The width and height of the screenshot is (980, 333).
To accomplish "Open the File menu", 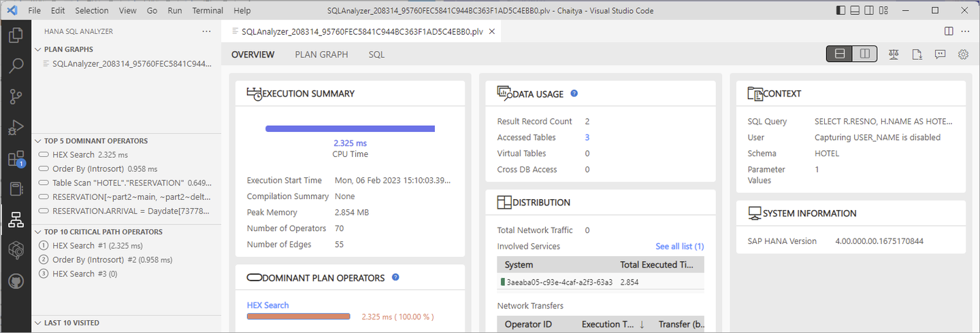I will (x=34, y=10).
